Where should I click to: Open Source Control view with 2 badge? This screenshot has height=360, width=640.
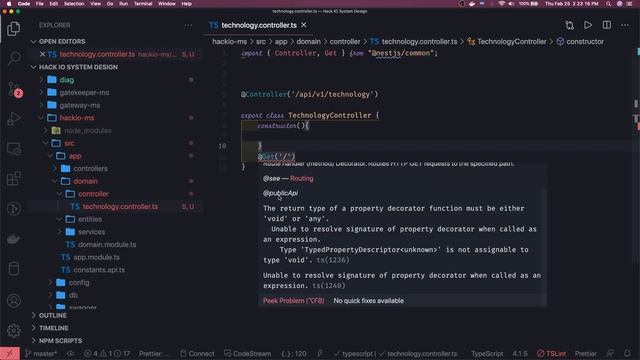point(14,89)
